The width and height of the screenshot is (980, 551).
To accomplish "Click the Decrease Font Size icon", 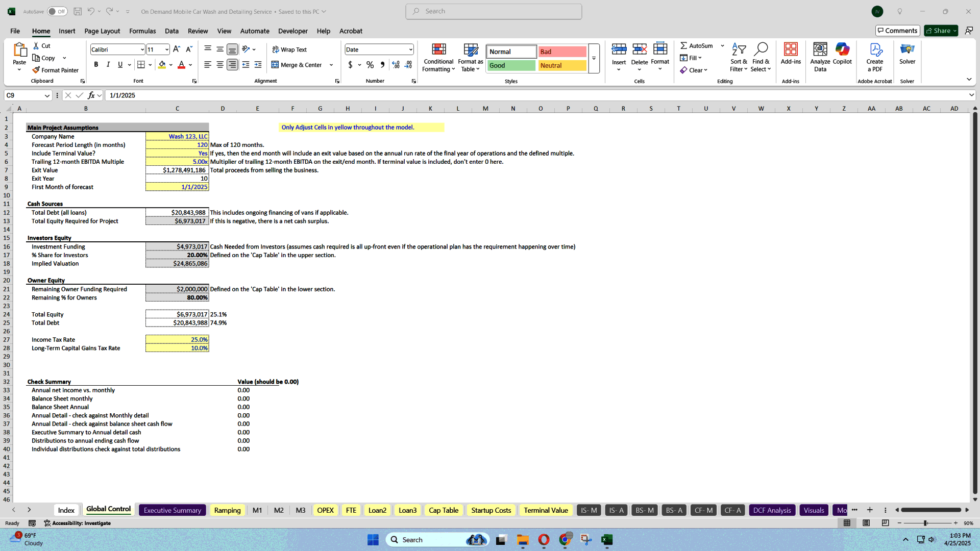I will tap(189, 49).
